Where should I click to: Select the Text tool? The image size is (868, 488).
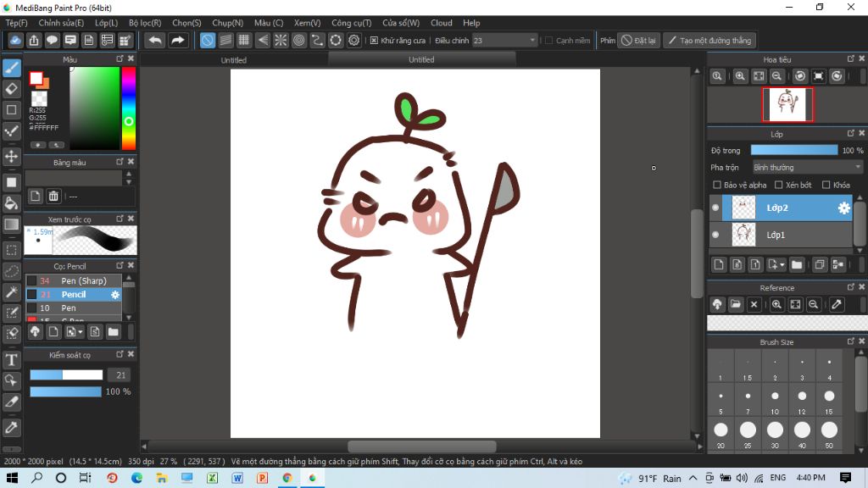tap(12, 360)
